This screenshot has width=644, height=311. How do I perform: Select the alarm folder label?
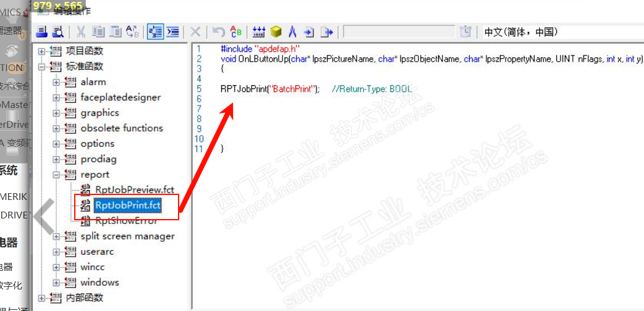pyautogui.click(x=93, y=82)
